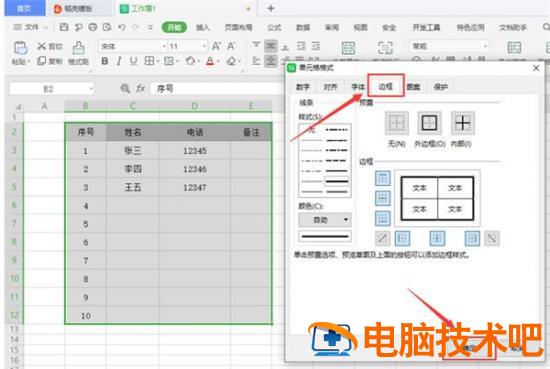Click the Increase Font Size icon
Viewport: 550px width, 369px height.
[x=216, y=46]
